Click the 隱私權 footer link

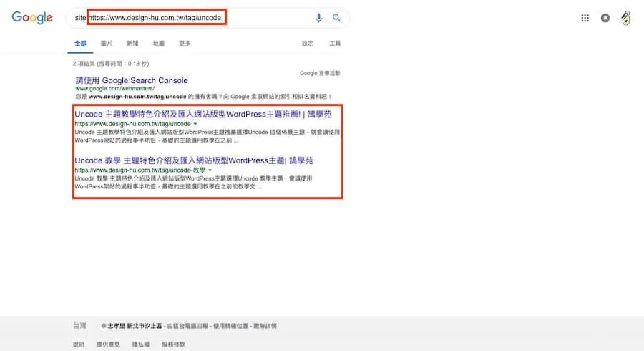point(141,345)
